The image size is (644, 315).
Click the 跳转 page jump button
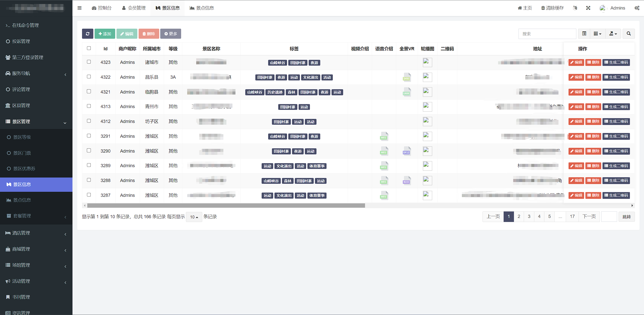[627, 217]
